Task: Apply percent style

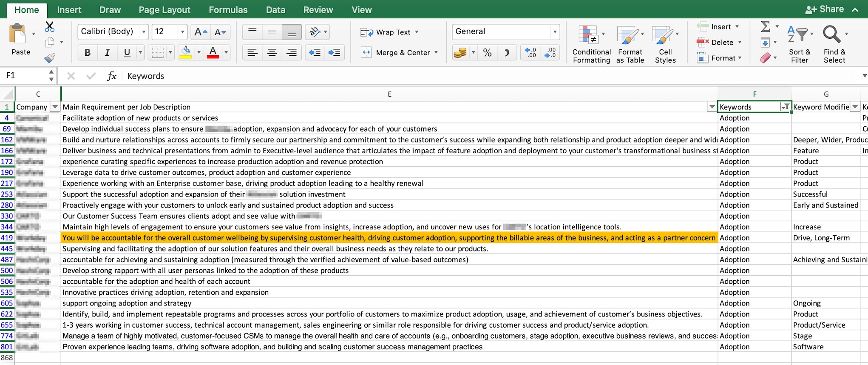Action: (488, 53)
